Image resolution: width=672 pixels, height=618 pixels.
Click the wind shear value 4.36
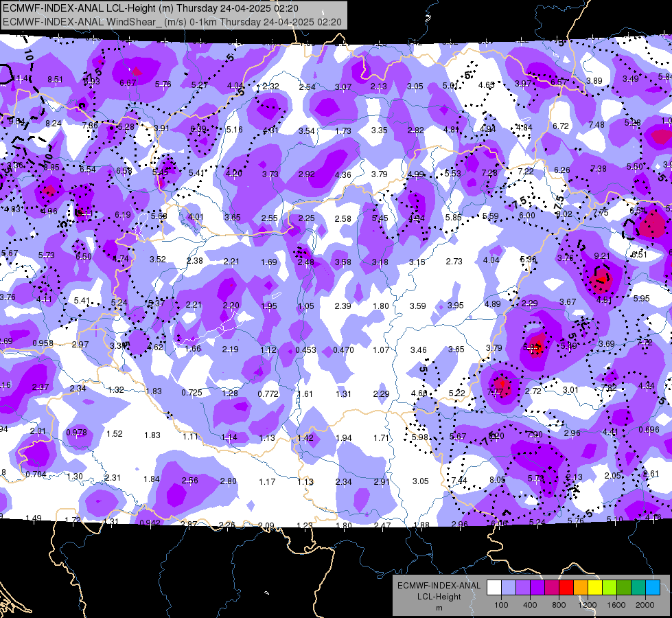click(x=343, y=175)
